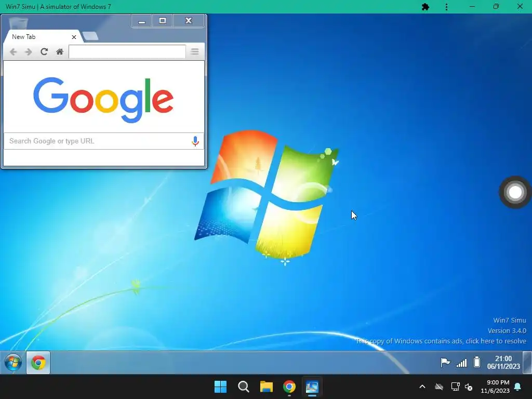Click the forward arrow in simulated Chrome
The height and width of the screenshot is (399, 532).
pos(29,51)
